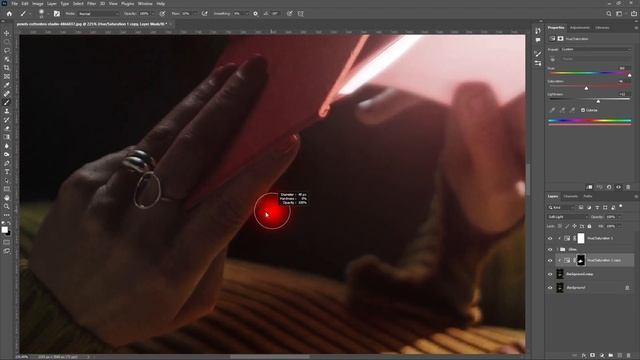Viewport: 640px width, 360px height.
Task: Click the layer mask icon in Properties
Action: (x=560, y=39)
